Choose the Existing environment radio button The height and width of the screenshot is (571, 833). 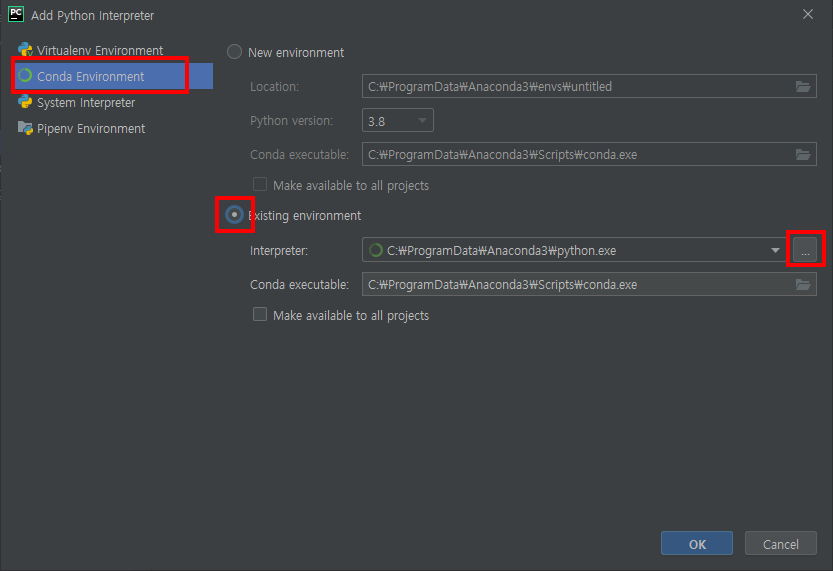(234, 215)
